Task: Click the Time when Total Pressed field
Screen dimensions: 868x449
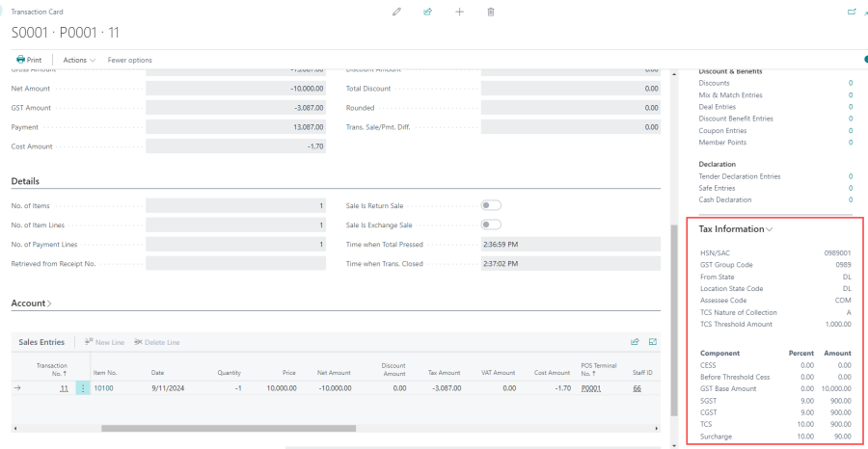Action: coord(570,244)
